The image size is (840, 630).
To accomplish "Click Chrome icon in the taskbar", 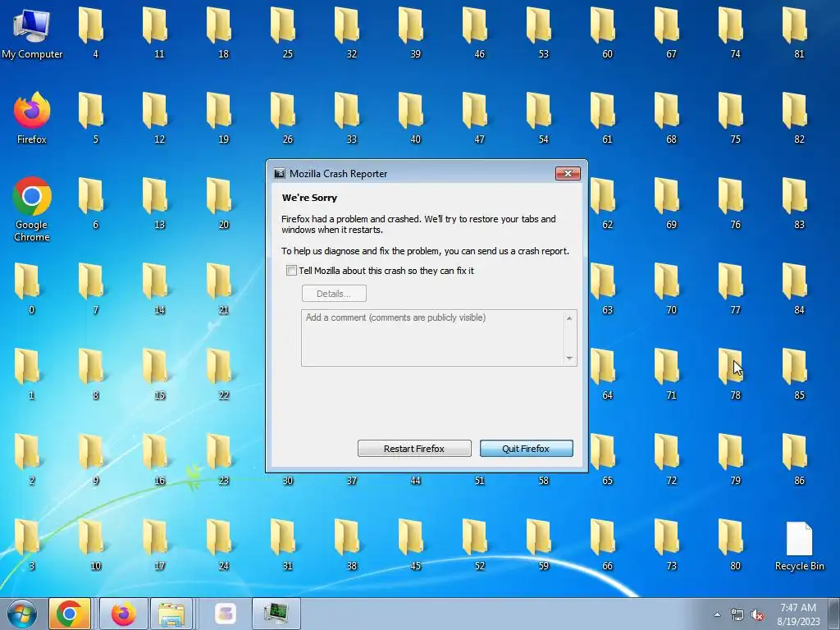I will pyautogui.click(x=70, y=614).
